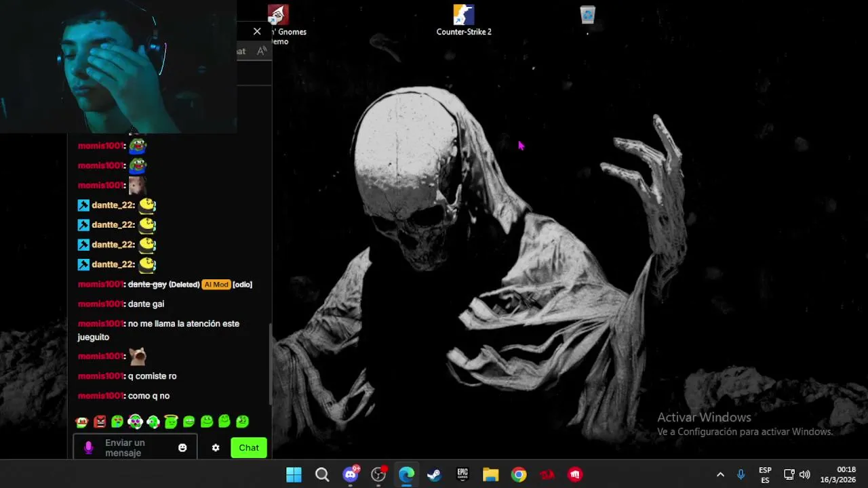Click the chat panel scrollbar
868x488 pixels.
(x=271, y=363)
